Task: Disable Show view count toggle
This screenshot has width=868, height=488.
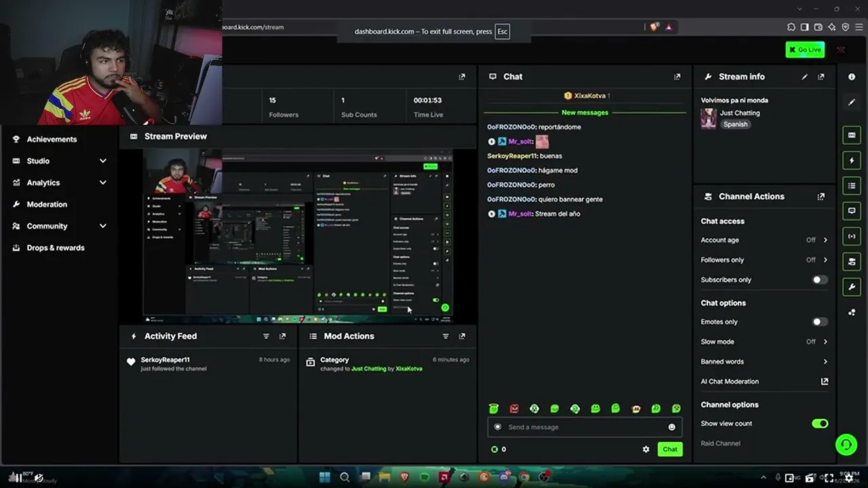Action: coord(820,424)
